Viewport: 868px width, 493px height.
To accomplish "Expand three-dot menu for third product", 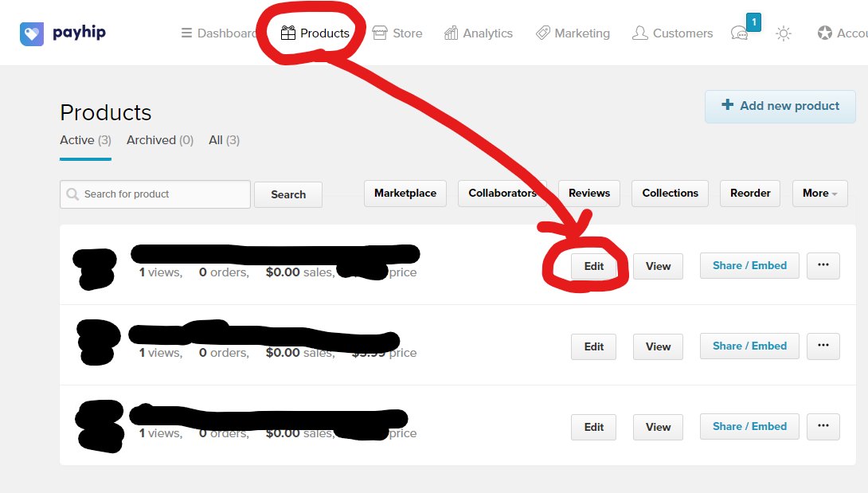I will (x=823, y=427).
